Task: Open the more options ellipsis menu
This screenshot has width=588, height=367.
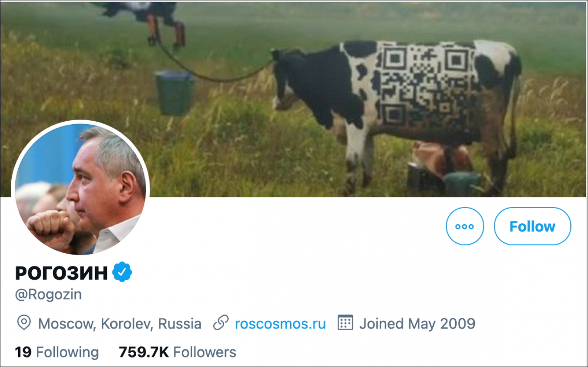Action: (465, 226)
